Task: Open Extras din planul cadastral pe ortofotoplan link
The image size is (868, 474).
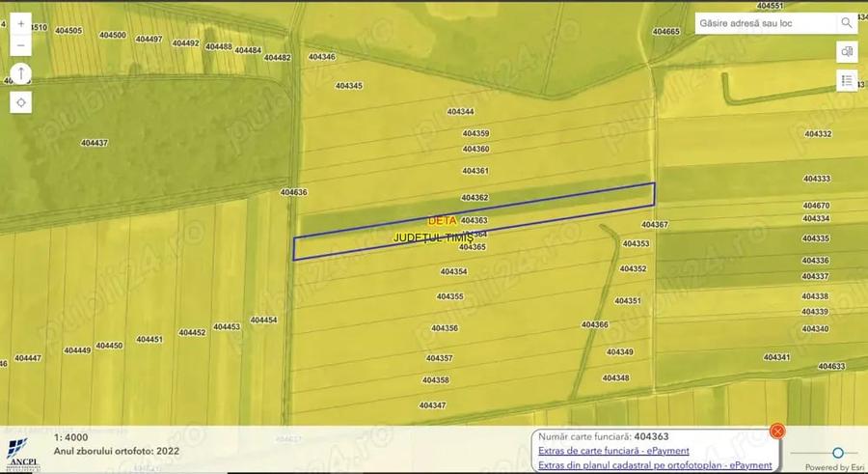Action: pos(655,465)
